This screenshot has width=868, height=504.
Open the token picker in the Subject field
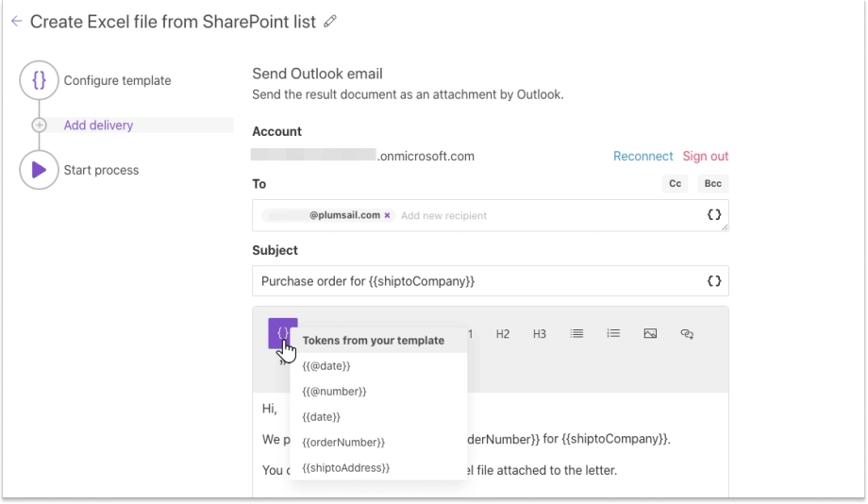714,281
